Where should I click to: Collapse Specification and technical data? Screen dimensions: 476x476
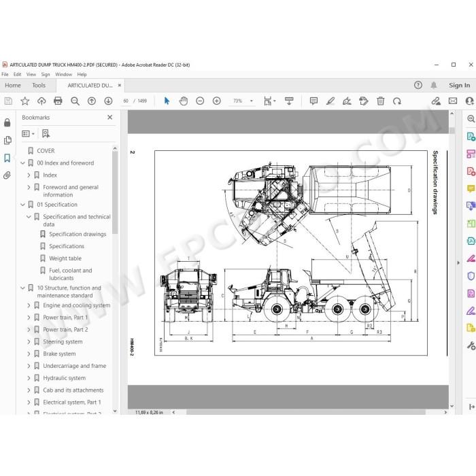29,217
